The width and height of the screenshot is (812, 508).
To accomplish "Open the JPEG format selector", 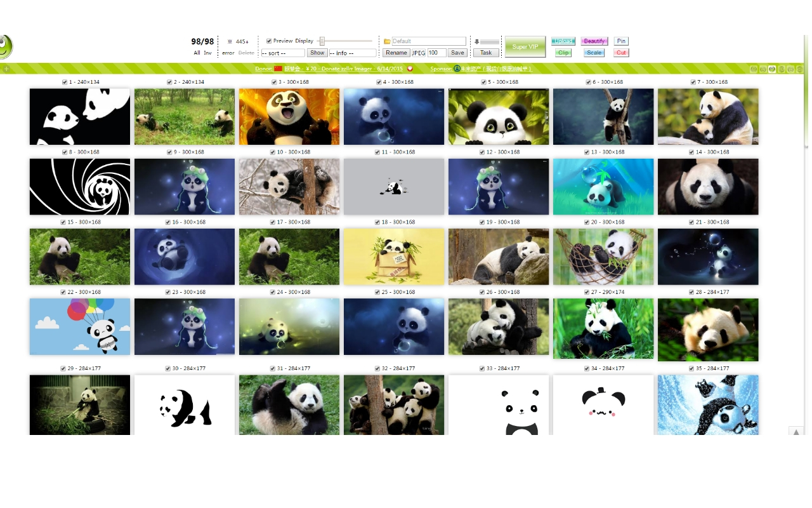I will click(418, 52).
